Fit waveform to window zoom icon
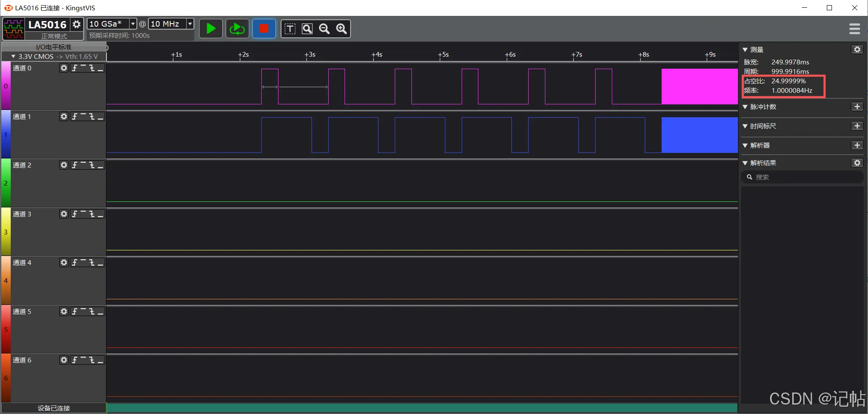This screenshot has height=414, width=868. coord(307,29)
